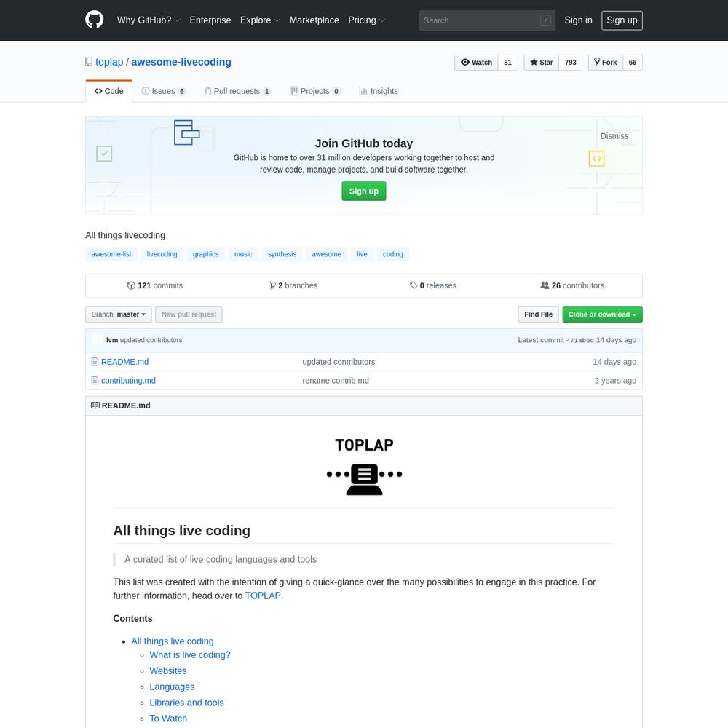
Task: Switch to the Issues tab
Action: 163,91
